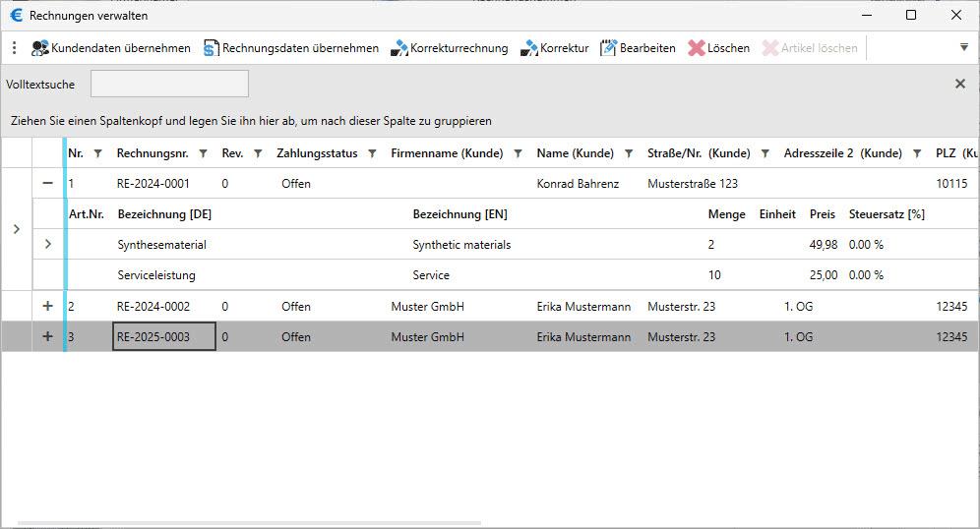Viewport: 980px width, 529px height.
Task: Open the toolbar overflow arrow
Action: tap(963, 47)
